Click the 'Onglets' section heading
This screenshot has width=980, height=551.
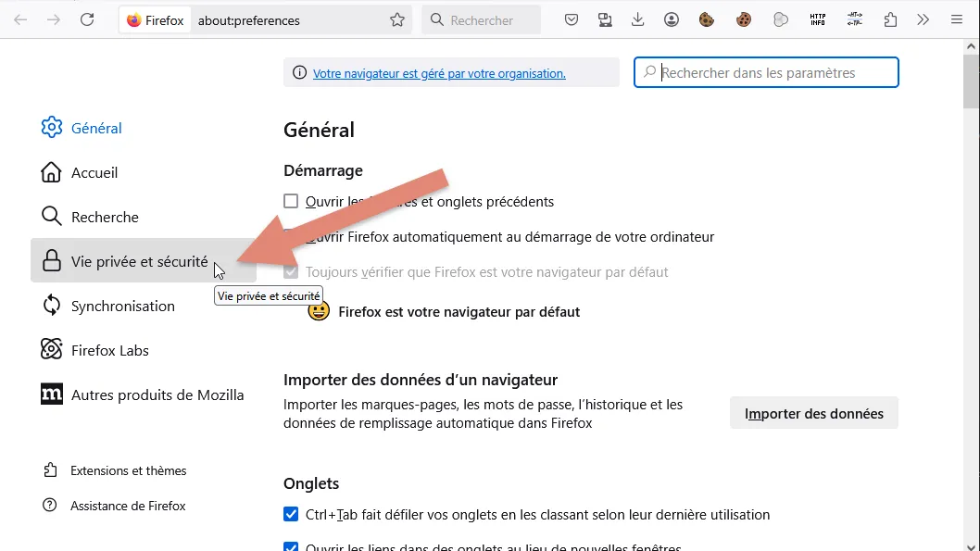(311, 482)
